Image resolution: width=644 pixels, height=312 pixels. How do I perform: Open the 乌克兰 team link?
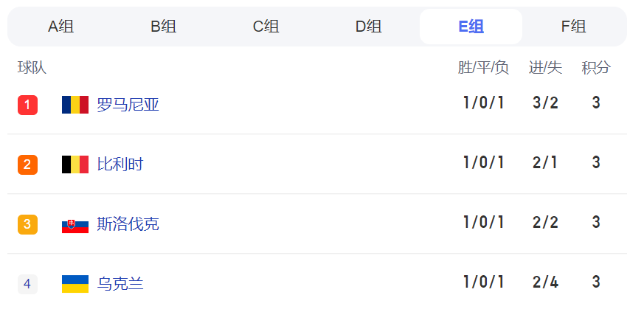[x=120, y=285]
